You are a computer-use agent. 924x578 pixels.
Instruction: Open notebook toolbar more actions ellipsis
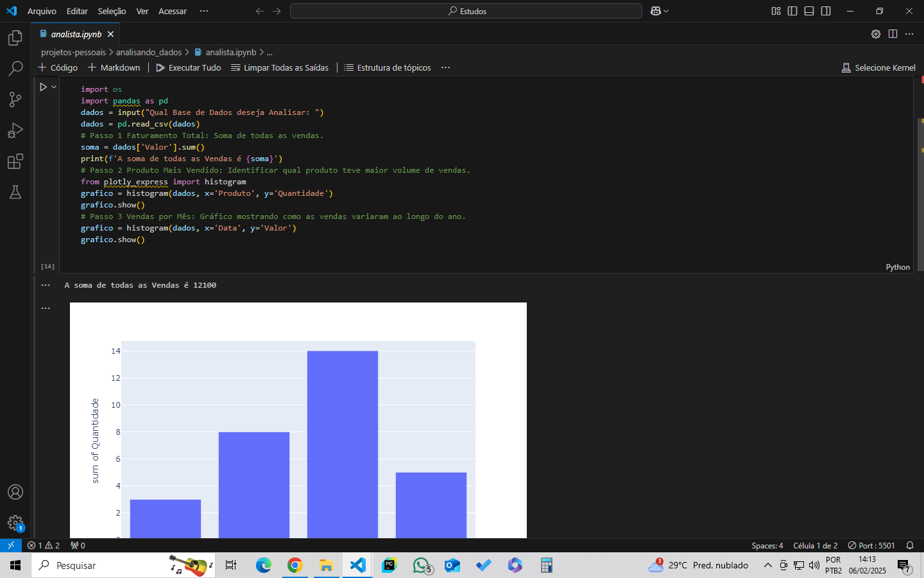tap(445, 67)
